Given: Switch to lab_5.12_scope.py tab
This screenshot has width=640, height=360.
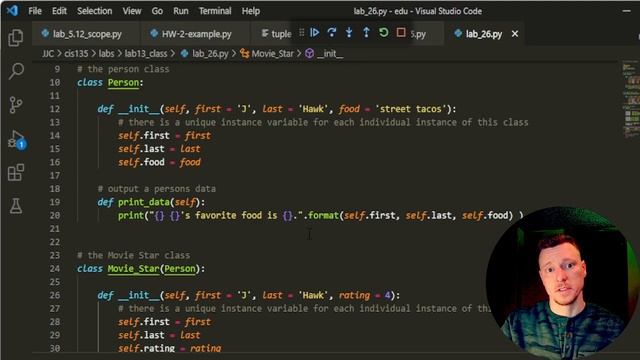Looking at the screenshot, I should 87,34.
